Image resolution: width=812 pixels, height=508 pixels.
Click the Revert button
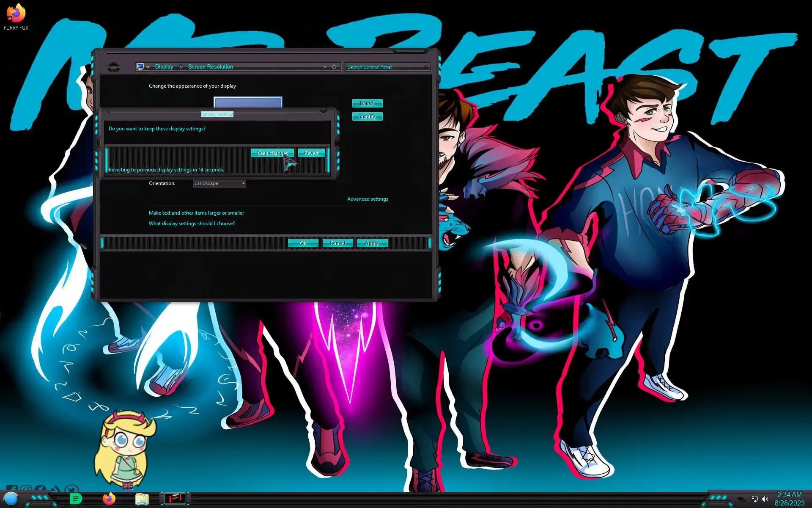311,153
